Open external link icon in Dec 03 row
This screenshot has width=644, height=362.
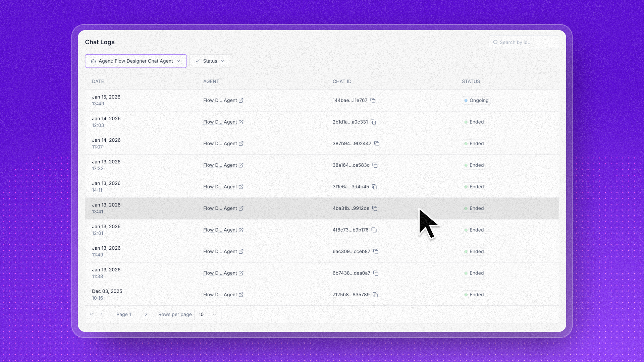(x=241, y=295)
